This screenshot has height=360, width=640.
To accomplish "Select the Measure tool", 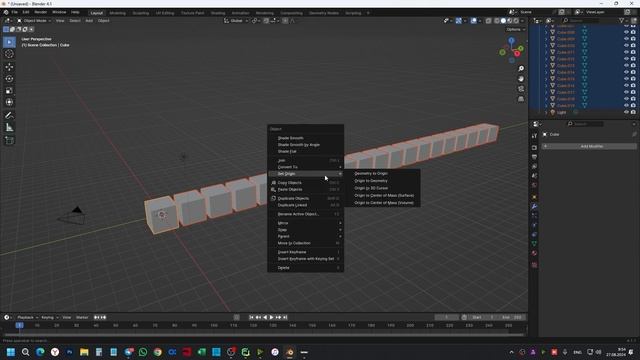I will [9, 128].
